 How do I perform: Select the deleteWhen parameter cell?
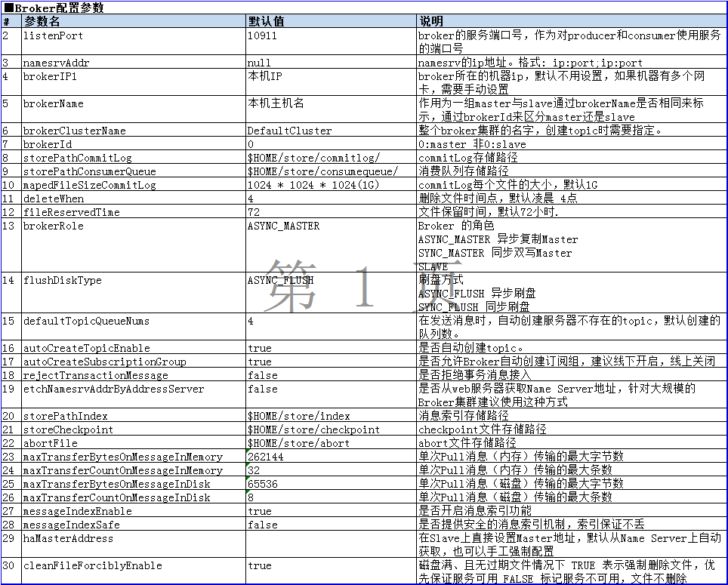(134, 198)
